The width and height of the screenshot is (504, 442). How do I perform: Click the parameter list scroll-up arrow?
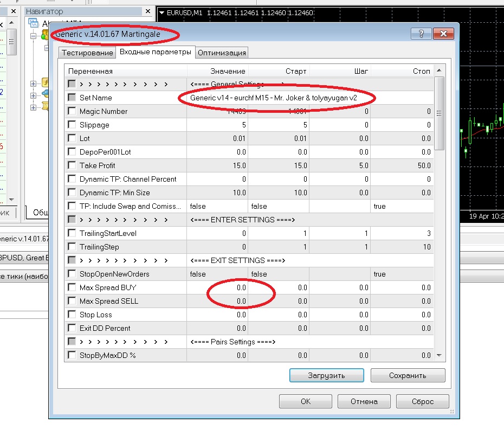pyautogui.click(x=439, y=71)
